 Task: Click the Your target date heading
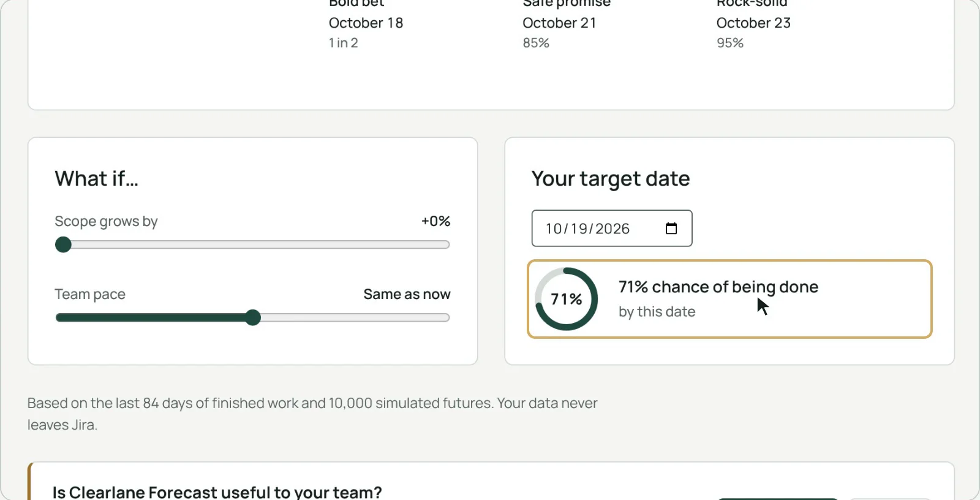[x=611, y=179]
